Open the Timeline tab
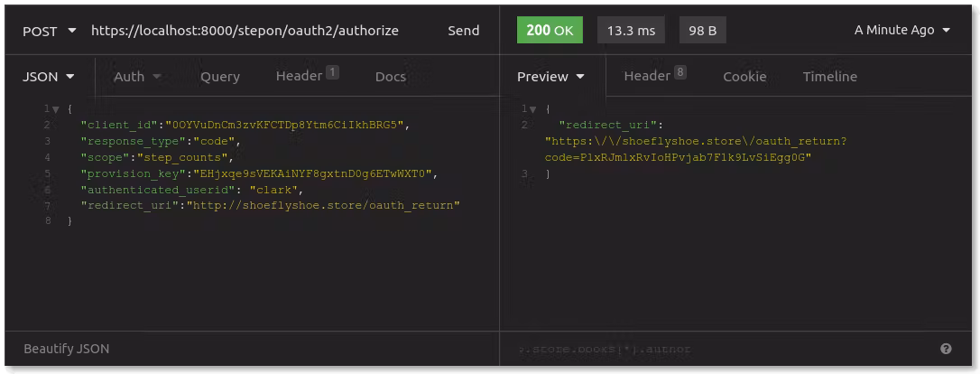The height and width of the screenshot is (374, 980). click(x=829, y=77)
